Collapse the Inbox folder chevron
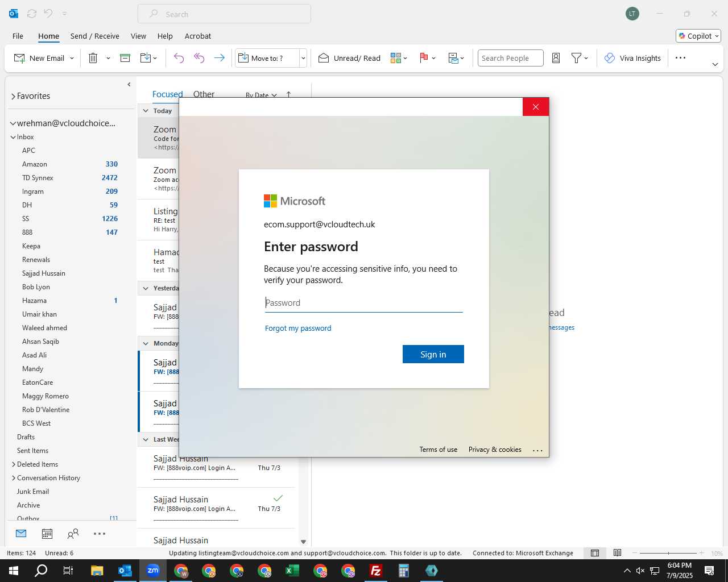The image size is (728, 582). [x=13, y=137]
